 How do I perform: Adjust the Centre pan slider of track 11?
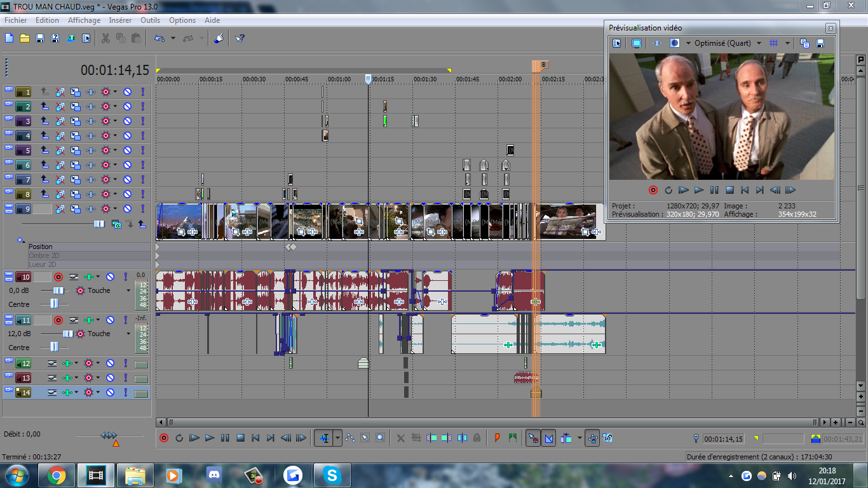[x=55, y=347]
